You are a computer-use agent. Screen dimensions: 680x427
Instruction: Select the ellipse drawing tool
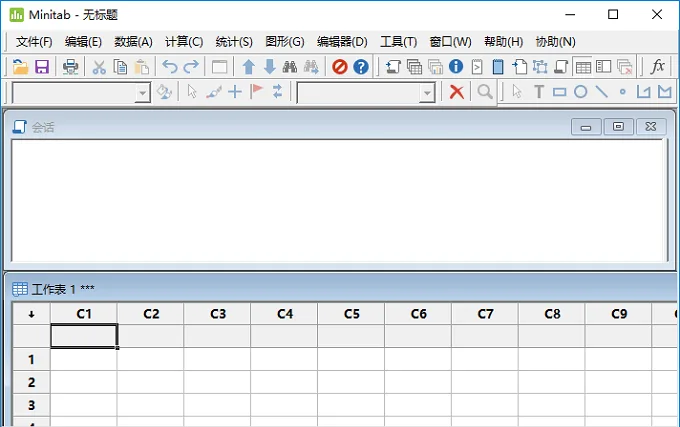coord(580,92)
